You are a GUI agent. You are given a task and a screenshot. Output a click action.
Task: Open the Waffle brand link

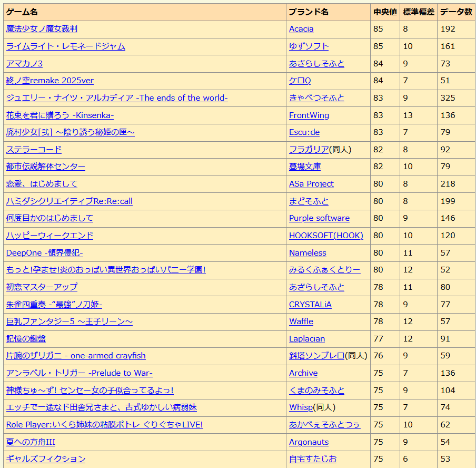(x=301, y=321)
